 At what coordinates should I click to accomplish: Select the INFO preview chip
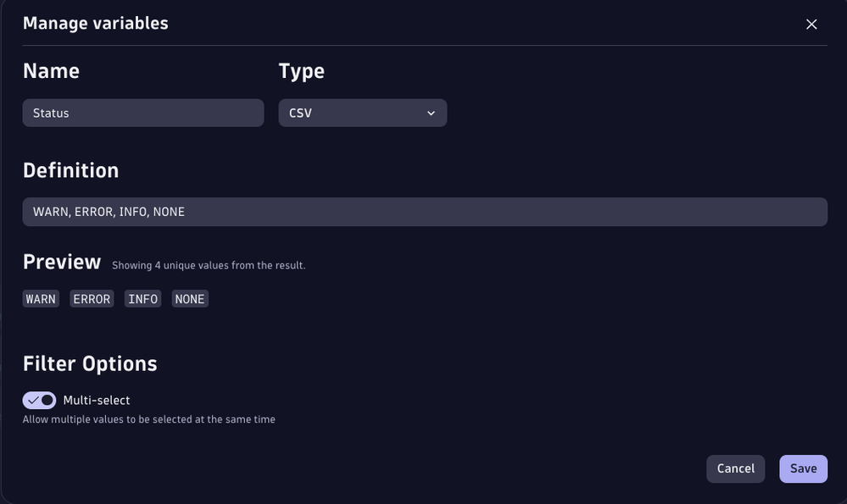[142, 299]
